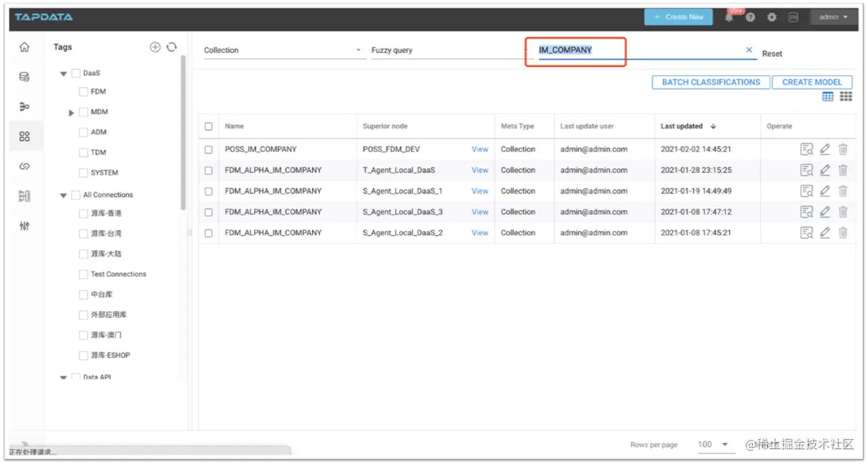868x465 pixels.
Task: Open the metadata grid sidebar icon
Action: coord(24,136)
